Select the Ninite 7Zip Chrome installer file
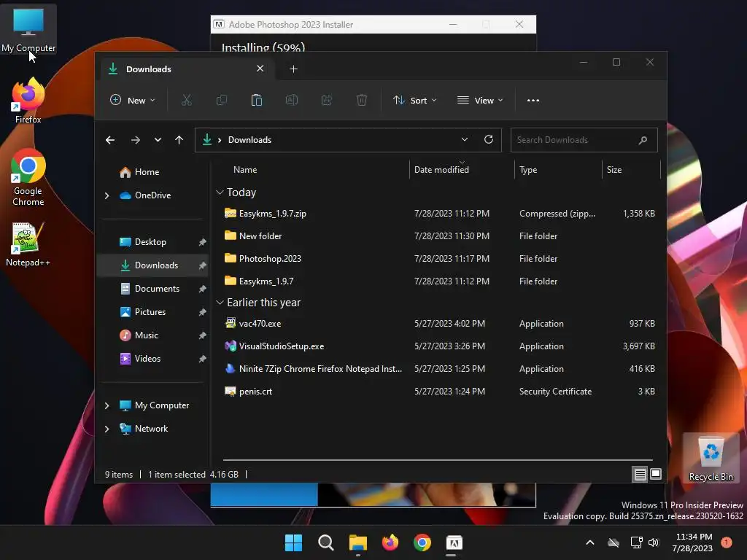 [438, 369]
